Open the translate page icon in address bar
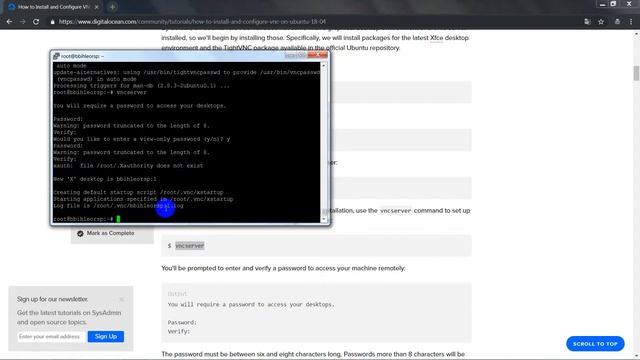The height and width of the screenshot is (360, 640). point(587,22)
